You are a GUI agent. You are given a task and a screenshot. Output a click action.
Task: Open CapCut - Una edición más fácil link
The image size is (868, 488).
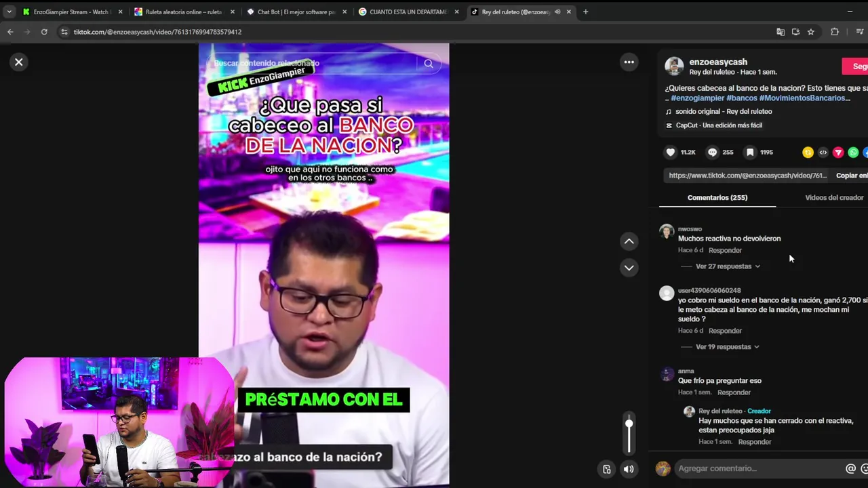point(719,125)
